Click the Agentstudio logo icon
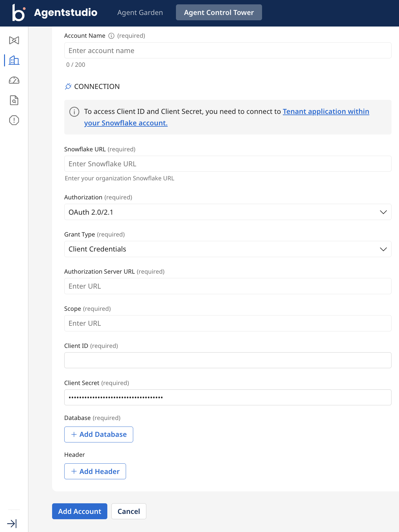Viewport: 399px width, 532px height. point(18,12)
